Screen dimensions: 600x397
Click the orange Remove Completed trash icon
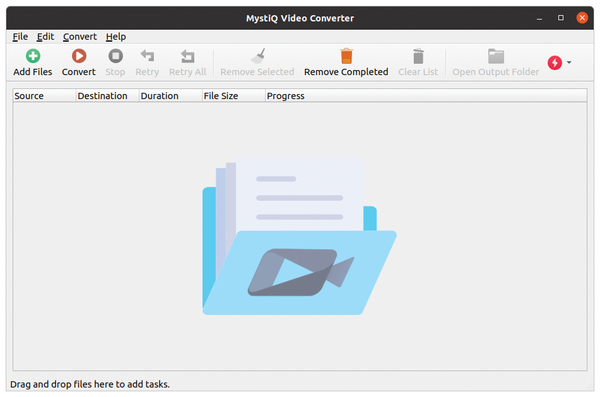(346, 56)
